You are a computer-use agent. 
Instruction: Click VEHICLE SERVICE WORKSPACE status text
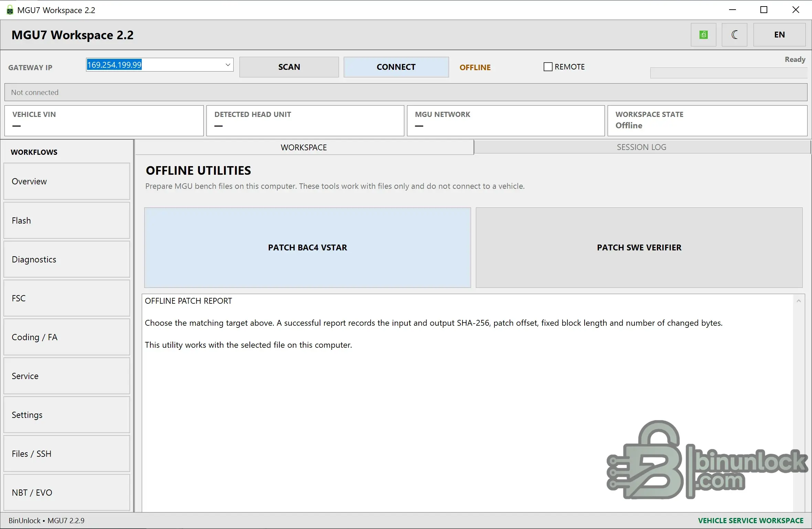click(751, 521)
